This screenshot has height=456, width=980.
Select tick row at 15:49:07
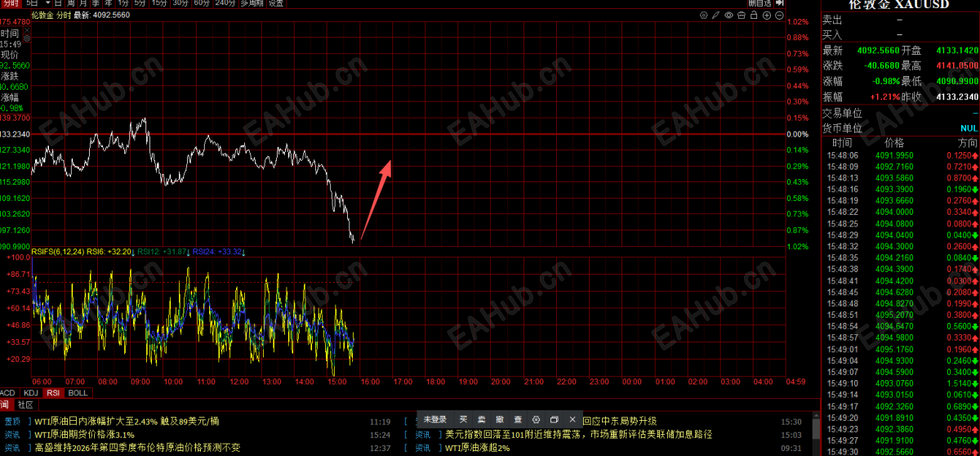(901, 372)
